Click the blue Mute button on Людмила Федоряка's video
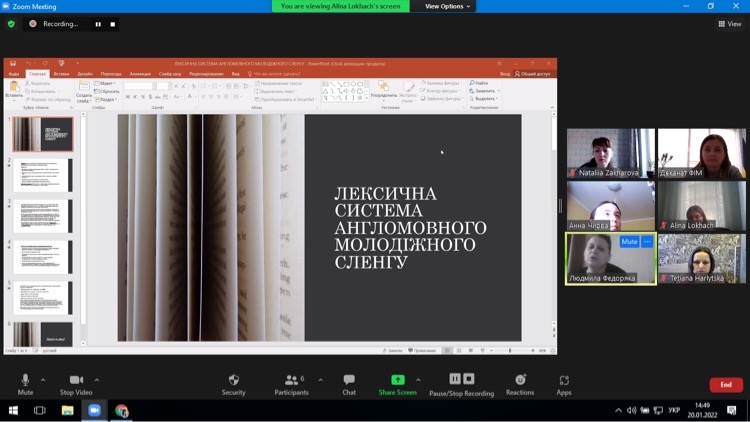 coord(628,242)
